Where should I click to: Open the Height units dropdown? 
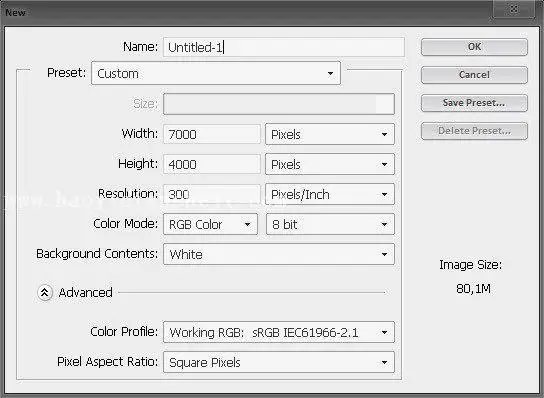(x=330, y=164)
